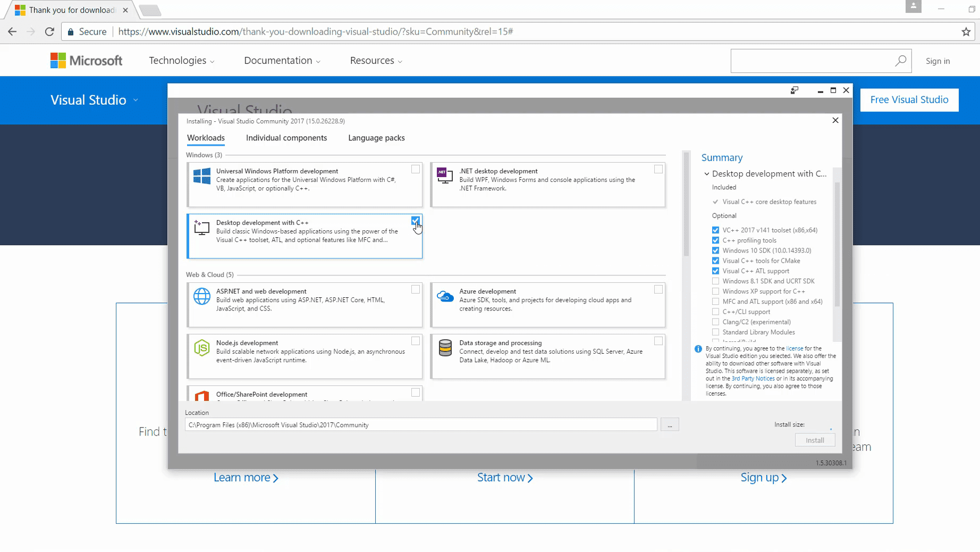This screenshot has height=552, width=980.
Task: Click the Azure development cloud icon
Action: pos(445,296)
